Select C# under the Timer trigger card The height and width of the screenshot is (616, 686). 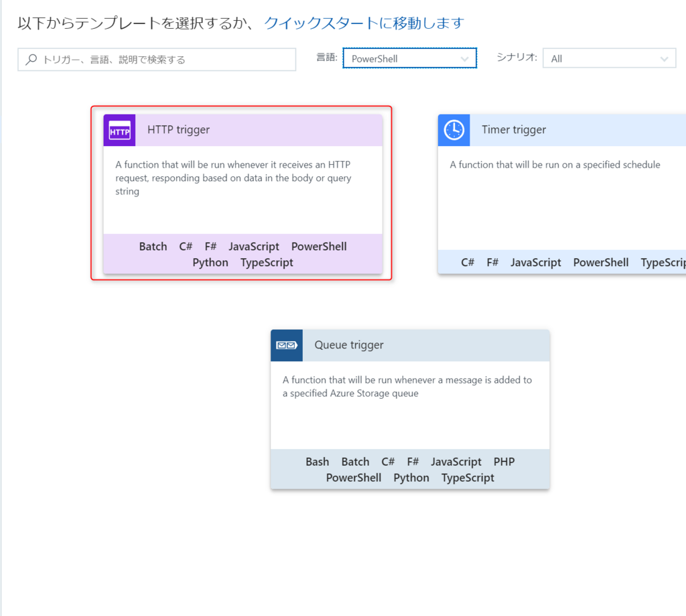[x=468, y=262]
